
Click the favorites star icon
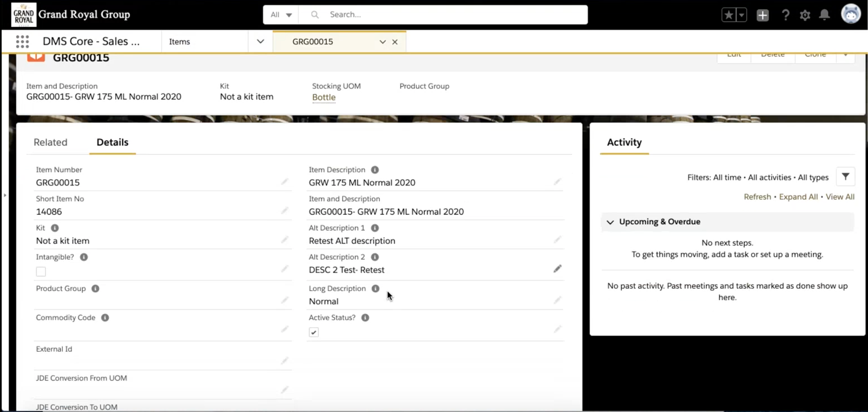(728, 15)
